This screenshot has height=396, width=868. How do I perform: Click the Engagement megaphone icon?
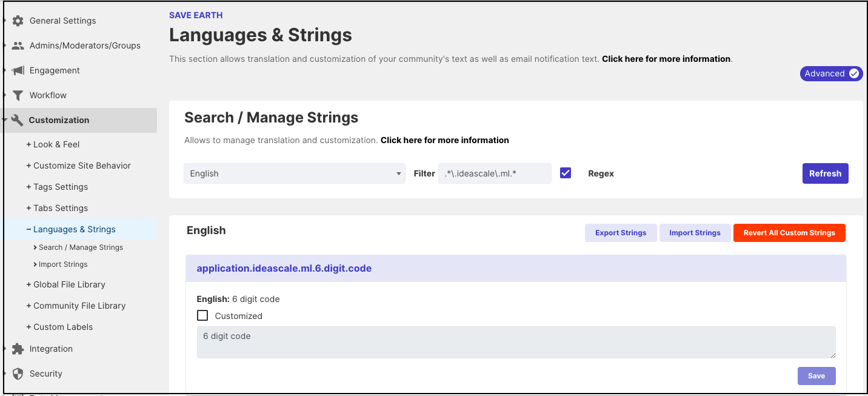pyautogui.click(x=18, y=70)
